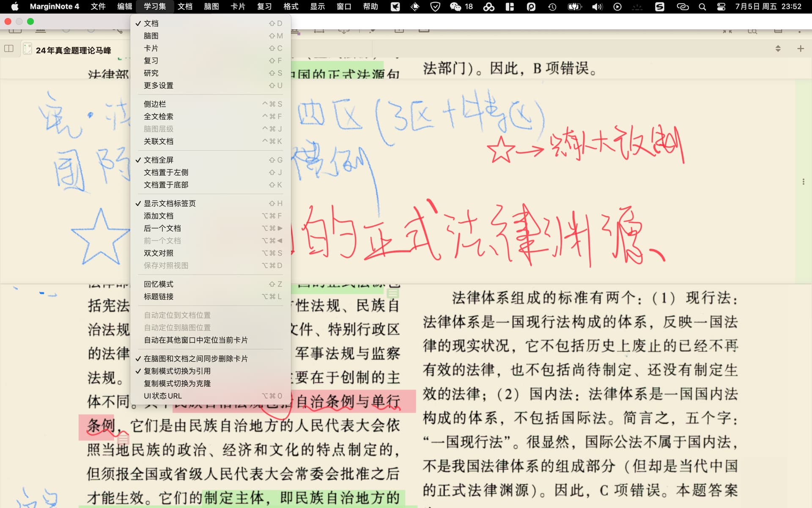Select 关联文档 menu item
812x508 pixels.
(x=210, y=141)
